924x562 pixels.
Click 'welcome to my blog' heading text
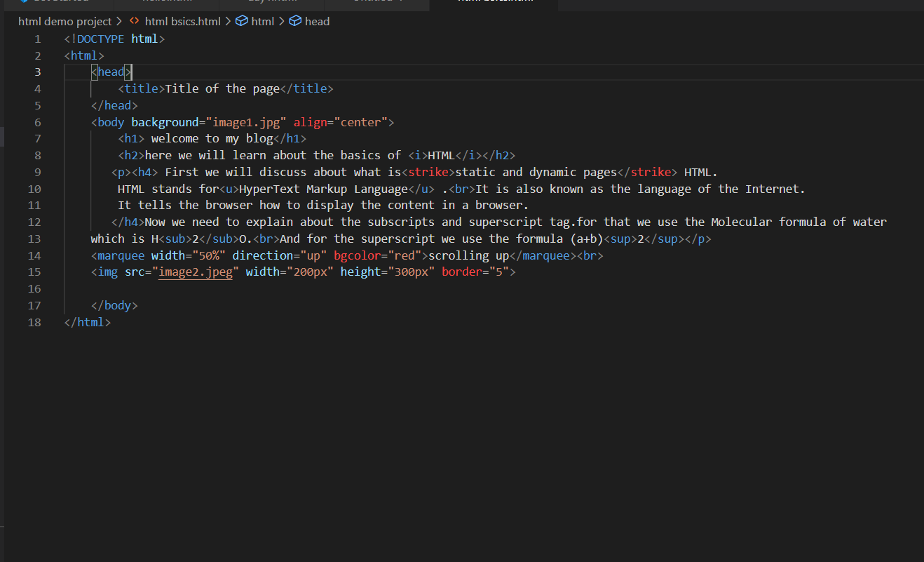[212, 138]
